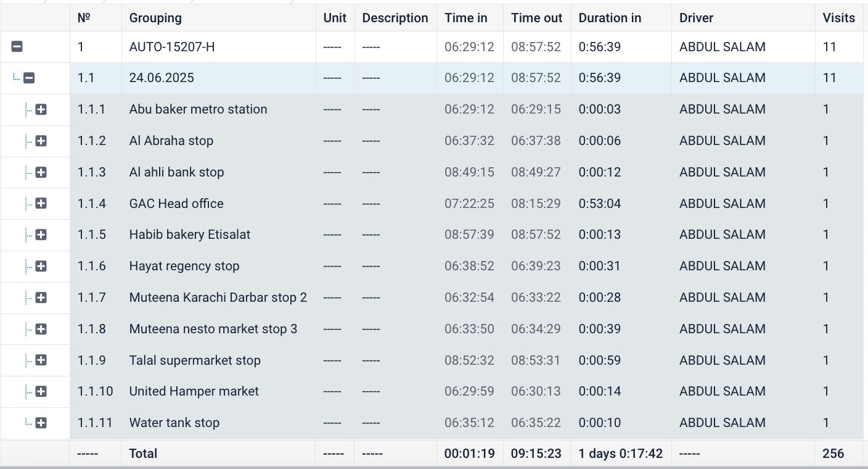Select the Total duration cell

[620, 454]
